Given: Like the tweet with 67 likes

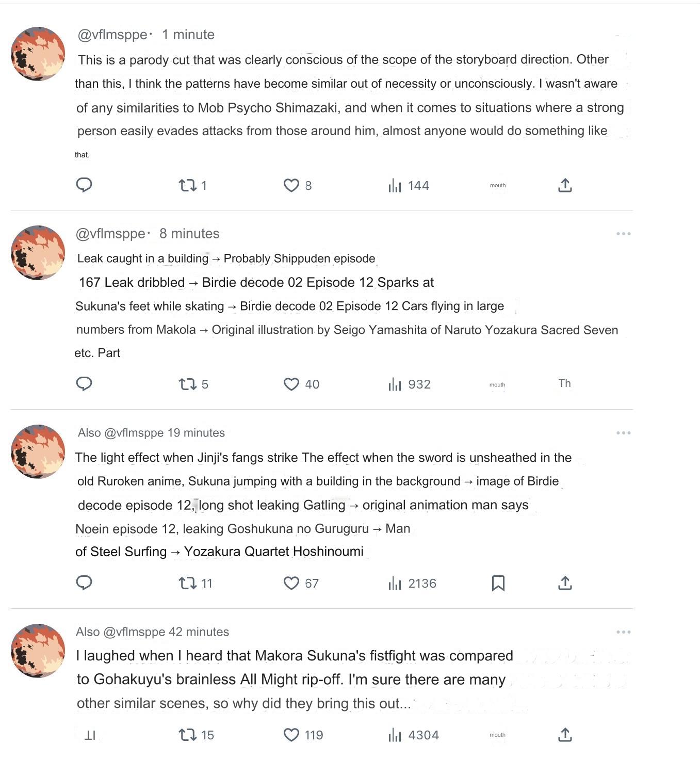Looking at the screenshot, I should click(x=291, y=584).
